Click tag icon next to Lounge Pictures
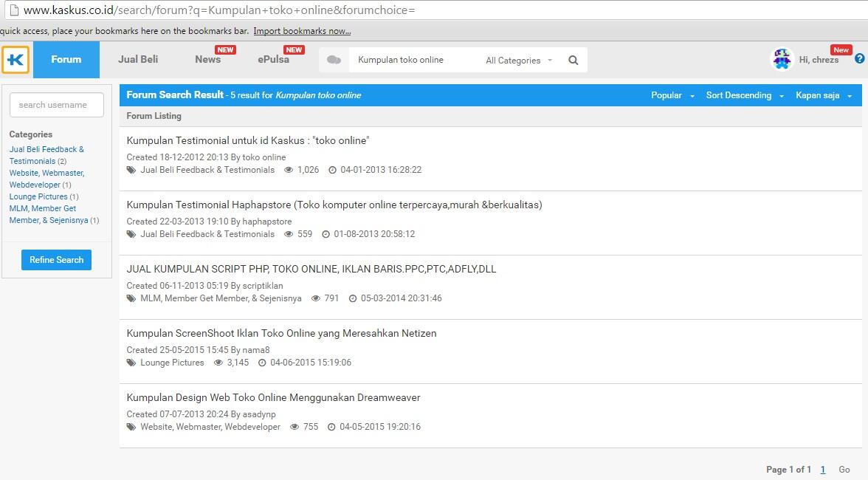Screen dimensions: 868x480 (x=131, y=363)
